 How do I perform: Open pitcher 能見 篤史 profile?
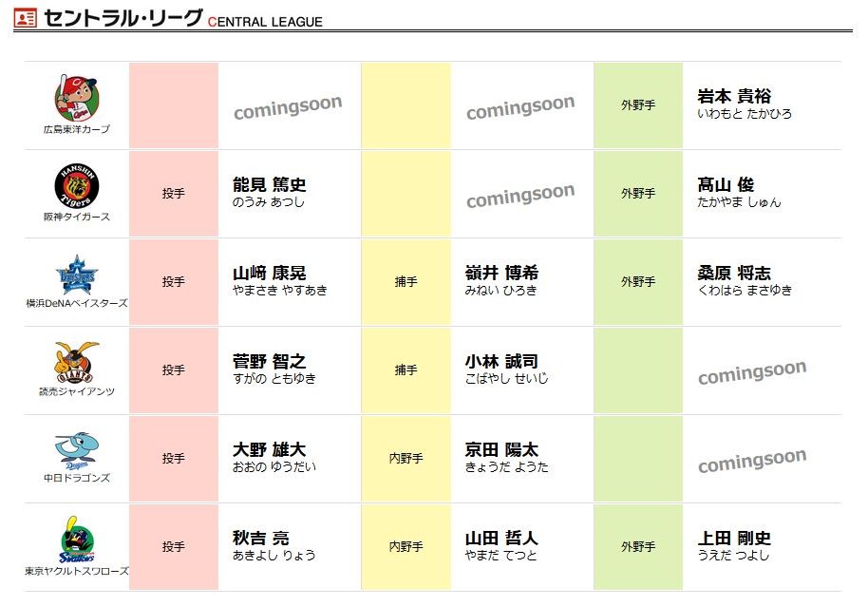(x=269, y=184)
